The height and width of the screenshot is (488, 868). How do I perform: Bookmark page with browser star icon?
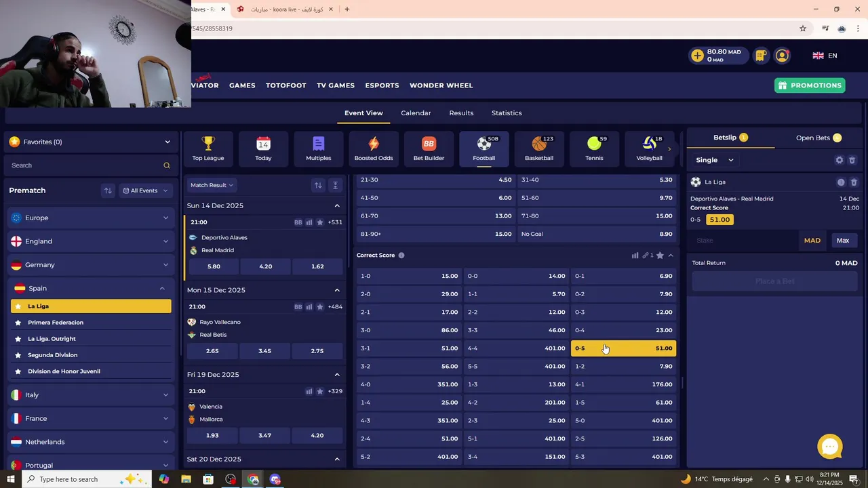pos(803,28)
